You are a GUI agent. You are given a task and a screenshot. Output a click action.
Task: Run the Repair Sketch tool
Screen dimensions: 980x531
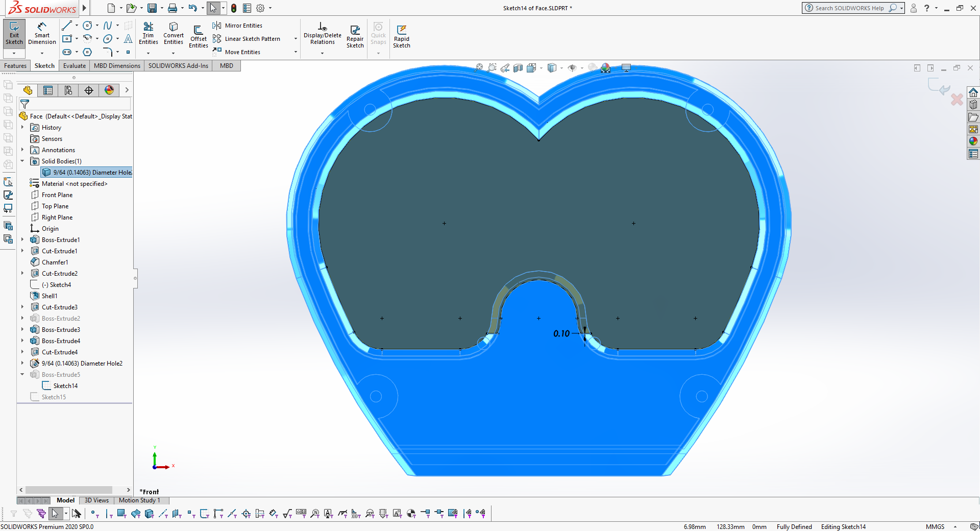[x=355, y=37]
